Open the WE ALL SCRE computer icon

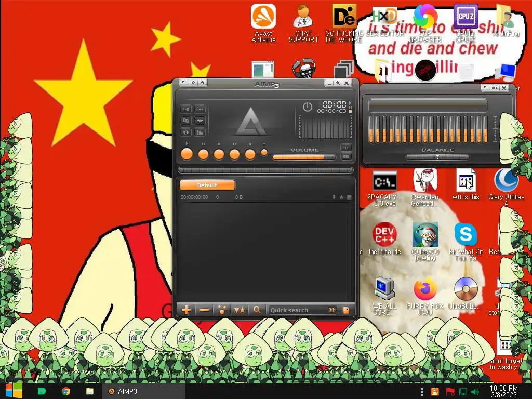tap(384, 296)
